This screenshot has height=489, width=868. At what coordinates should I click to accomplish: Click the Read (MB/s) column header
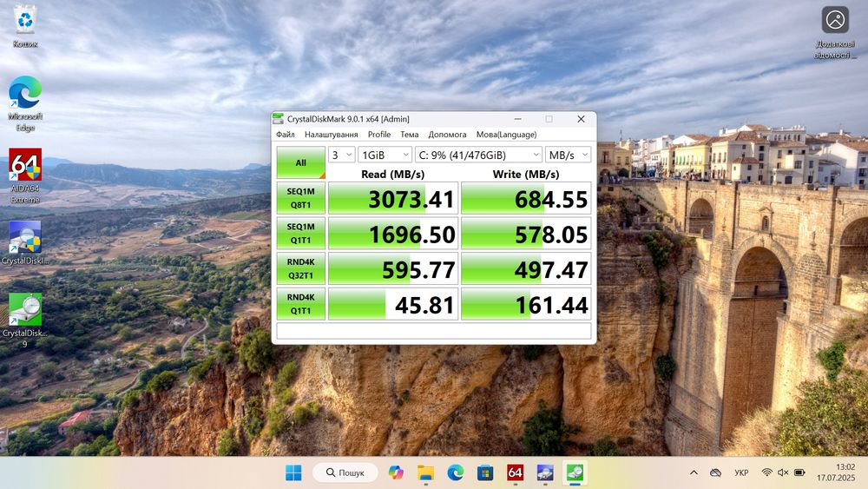point(393,174)
